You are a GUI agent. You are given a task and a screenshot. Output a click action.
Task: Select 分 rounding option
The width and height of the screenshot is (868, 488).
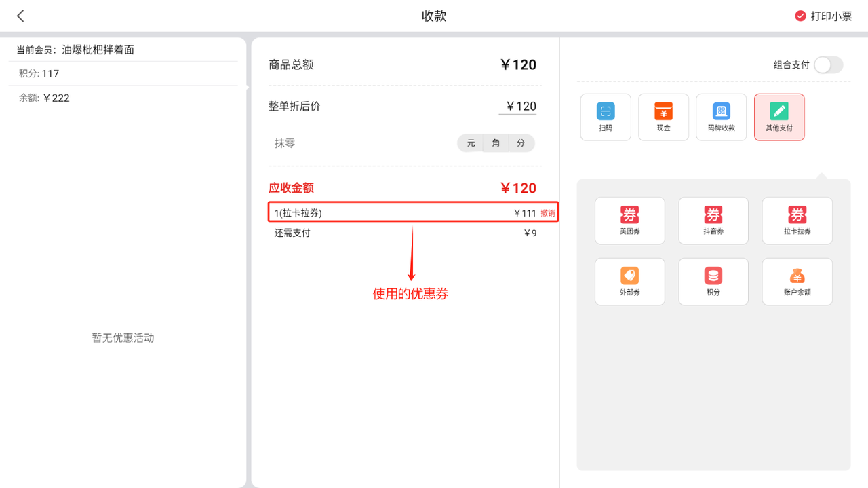point(521,143)
